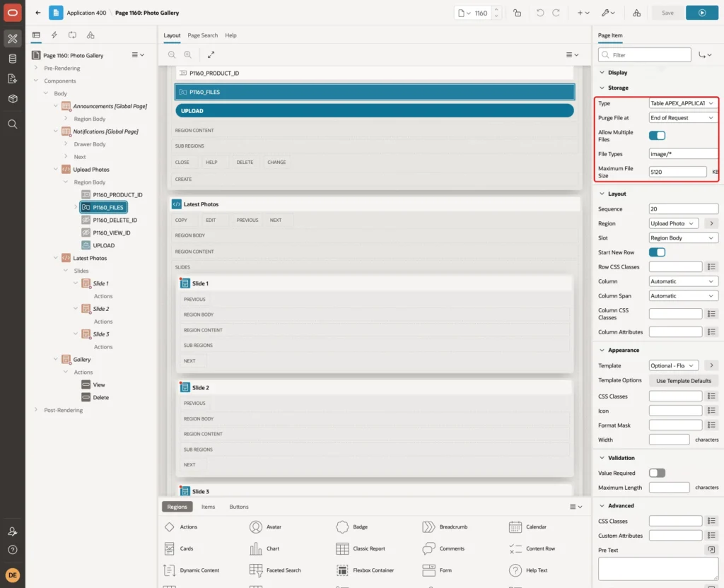The height and width of the screenshot is (588, 724).
Task: Open the Gallery cube icon in the sidebar
Action: coord(13,98)
